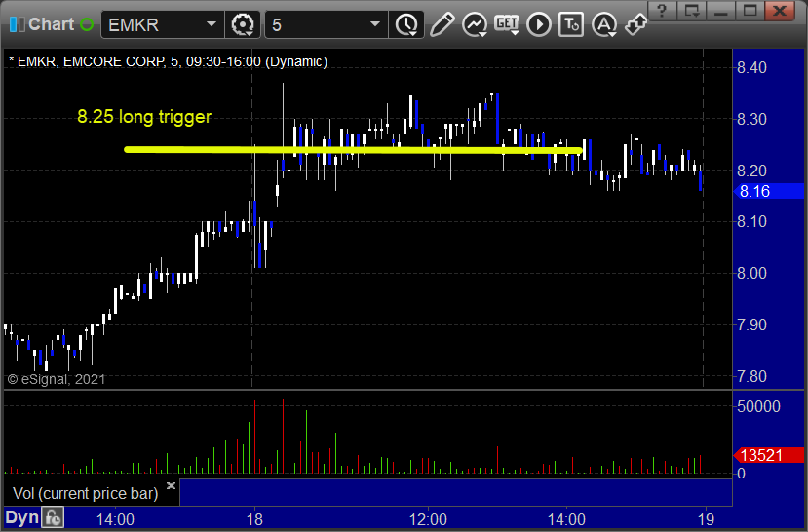The height and width of the screenshot is (532, 808).
Task: Click the 8.16 current price marker
Action: tap(768, 192)
